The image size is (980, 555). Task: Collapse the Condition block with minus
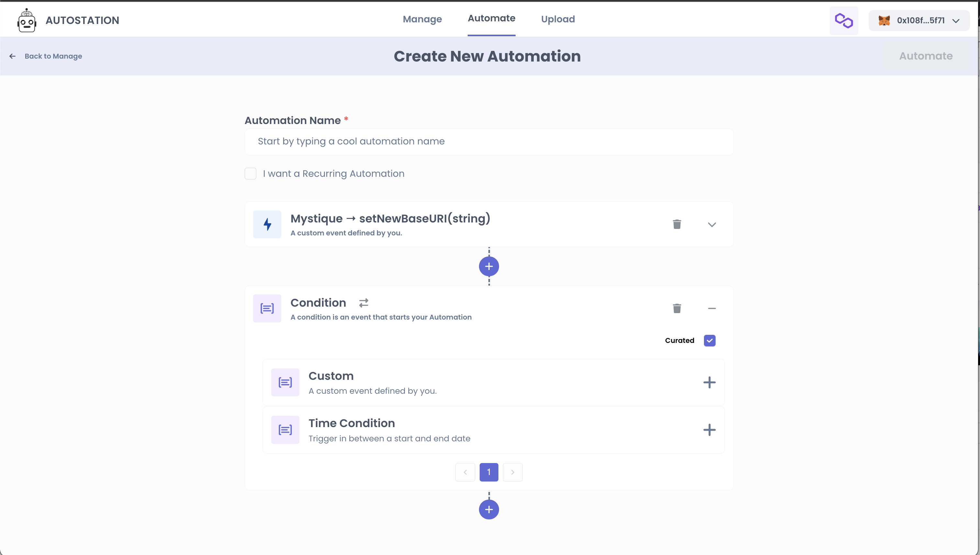click(x=712, y=308)
